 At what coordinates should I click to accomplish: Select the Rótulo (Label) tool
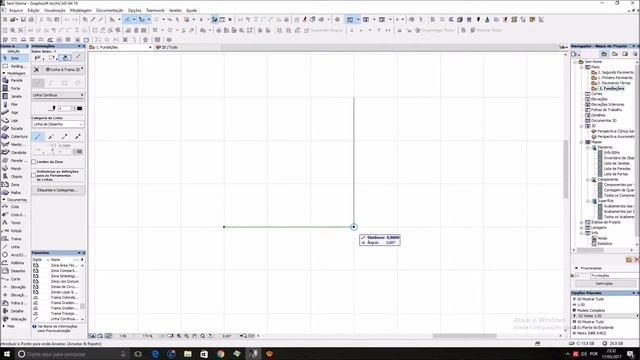coord(14,231)
